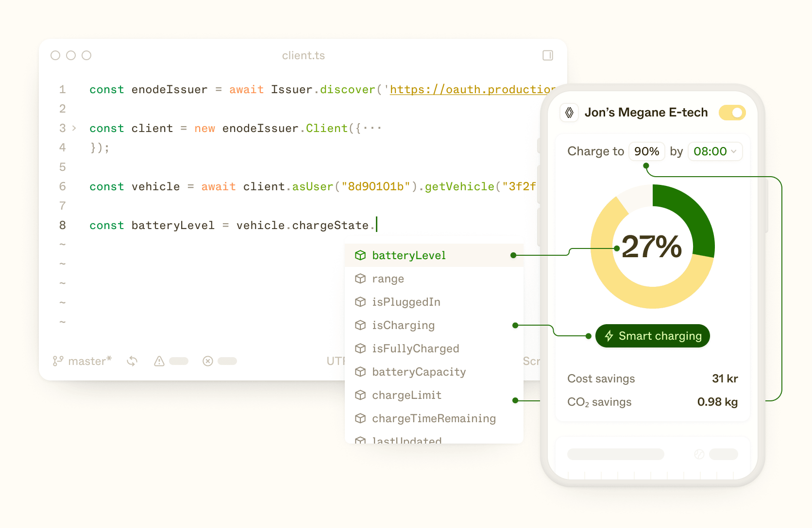This screenshot has width=812, height=528.
Task: Open the oauth production URL link
Action: pos(473,89)
